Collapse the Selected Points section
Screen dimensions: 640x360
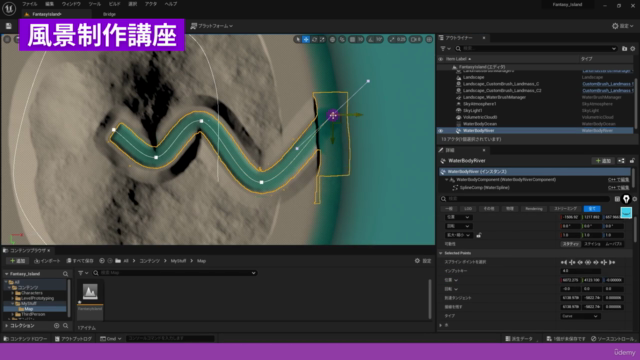tap(441, 253)
